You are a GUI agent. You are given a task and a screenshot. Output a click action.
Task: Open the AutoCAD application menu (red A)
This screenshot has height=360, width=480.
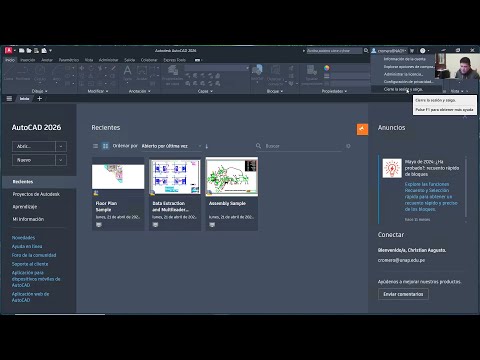[x=9, y=50]
